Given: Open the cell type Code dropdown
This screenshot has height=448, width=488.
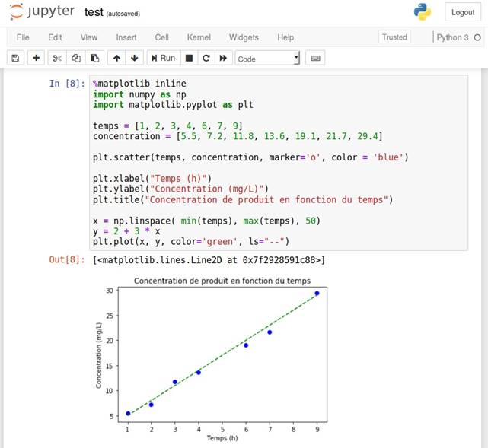Looking at the screenshot, I should 267,59.
